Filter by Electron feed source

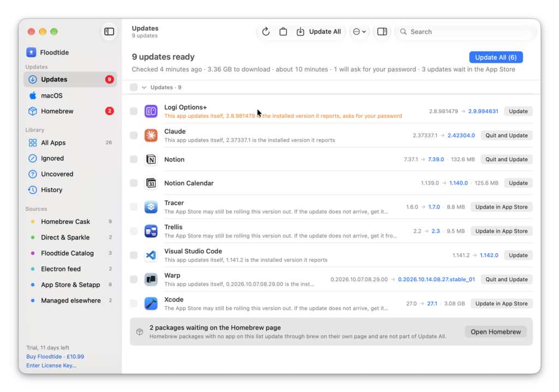pyautogui.click(x=70, y=269)
